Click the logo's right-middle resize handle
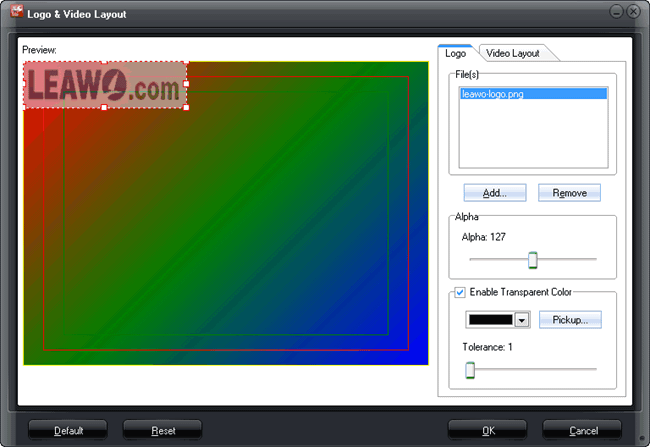 [186, 84]
